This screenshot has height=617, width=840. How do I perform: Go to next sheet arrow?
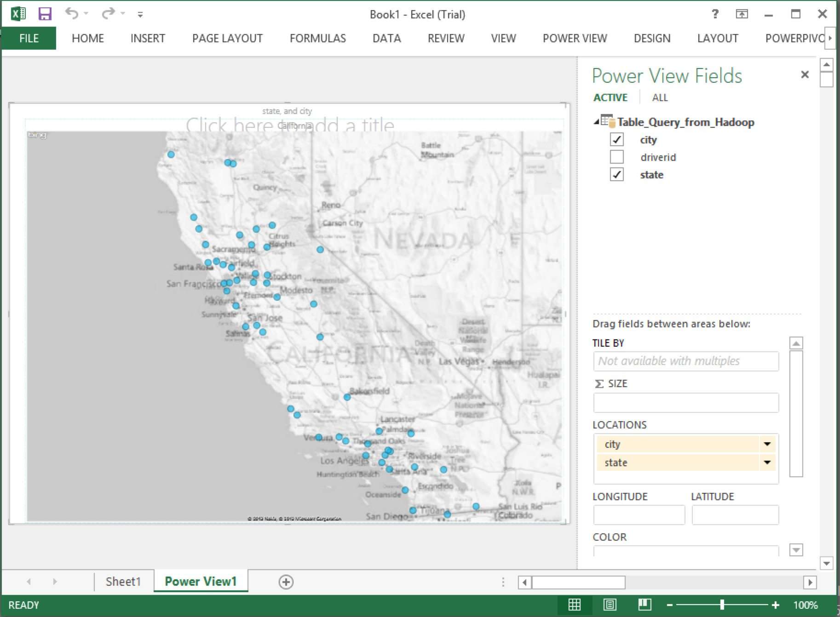[55, 582]
